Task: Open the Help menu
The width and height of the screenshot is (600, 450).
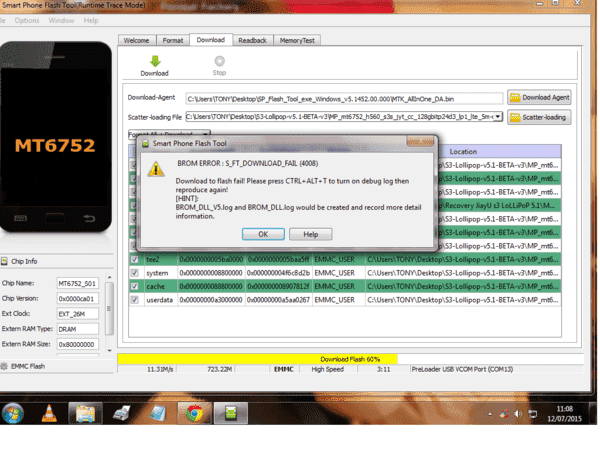Action: click(91, 20)
